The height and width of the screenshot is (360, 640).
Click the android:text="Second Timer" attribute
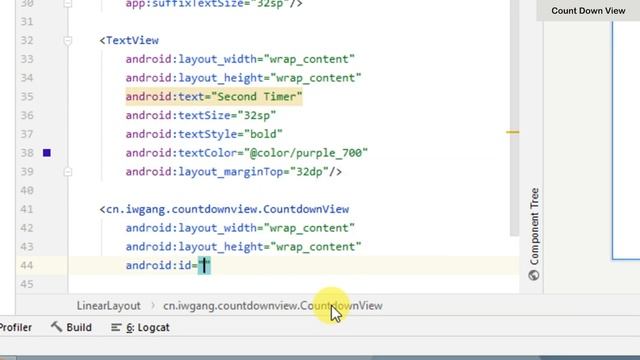tap(214, 97)
